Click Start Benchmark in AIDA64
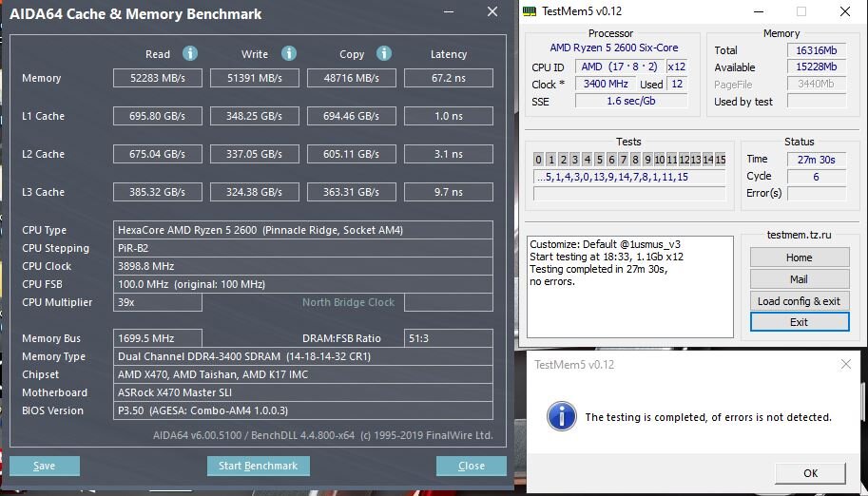This screenshot has height=496, width=868. coord(258,467)
